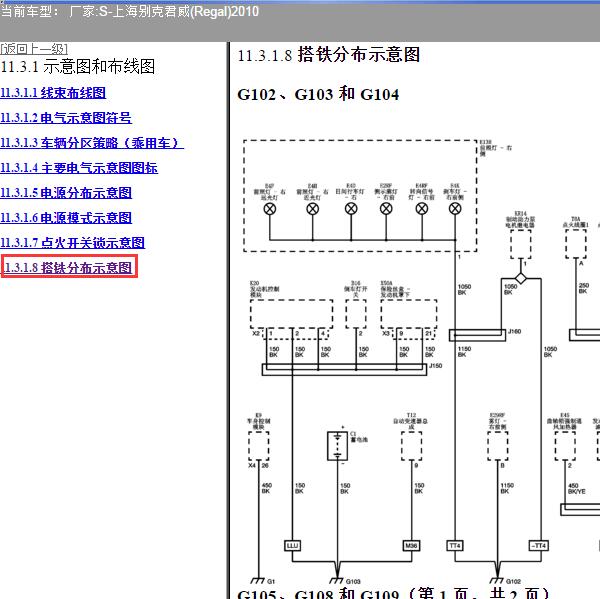Click the G1 ground symbol

tap(258, 580)
